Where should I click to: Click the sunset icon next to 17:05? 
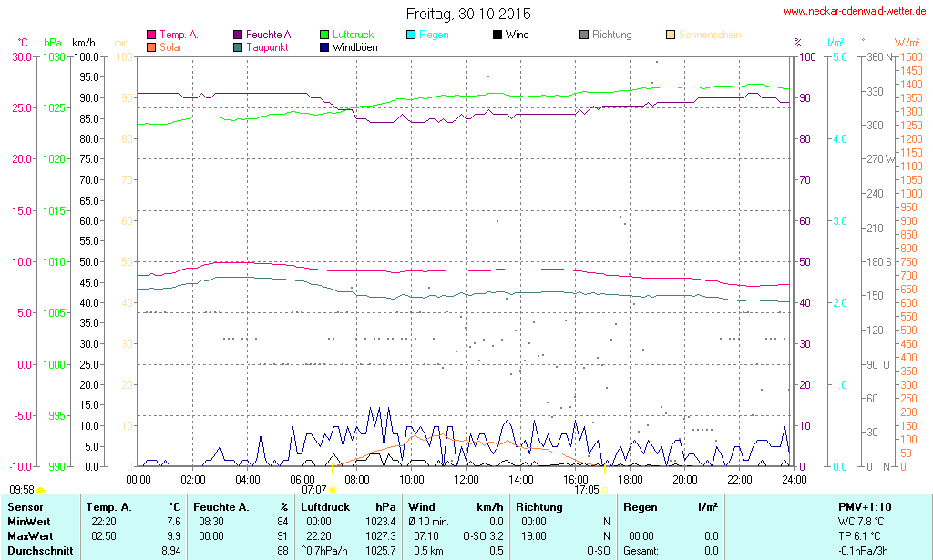pos(605,489)
